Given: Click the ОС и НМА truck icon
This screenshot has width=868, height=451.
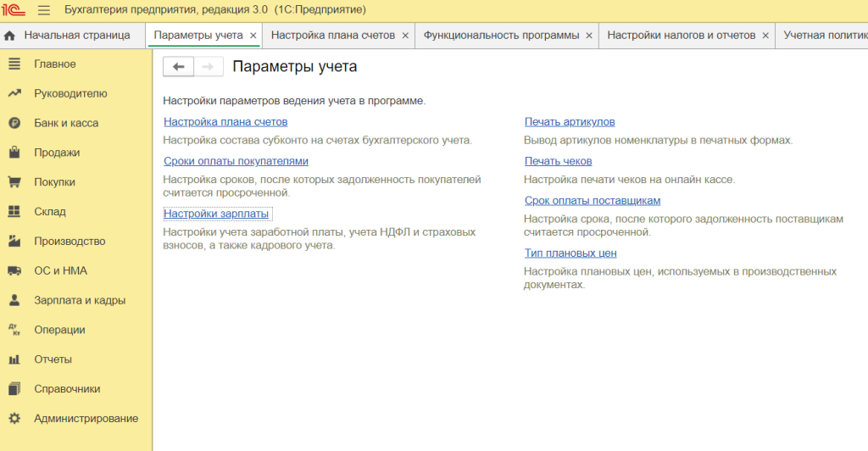Looking at the screenshot, I should (x=14, y=271).
